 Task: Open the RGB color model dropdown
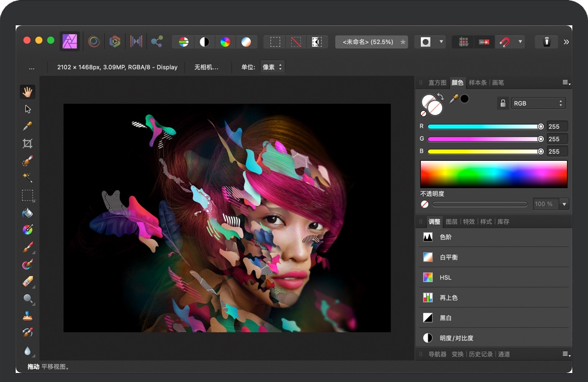(538, 103)
